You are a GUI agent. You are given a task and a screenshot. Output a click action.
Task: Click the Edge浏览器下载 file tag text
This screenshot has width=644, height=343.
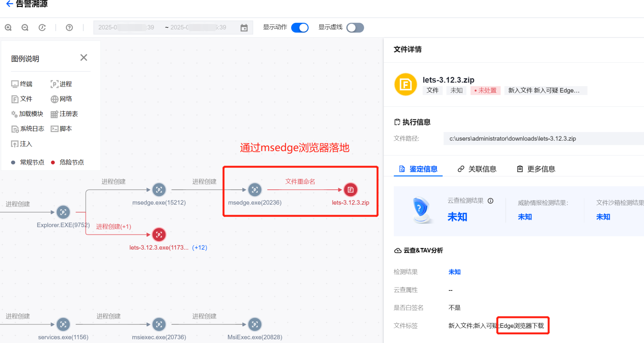522,326
